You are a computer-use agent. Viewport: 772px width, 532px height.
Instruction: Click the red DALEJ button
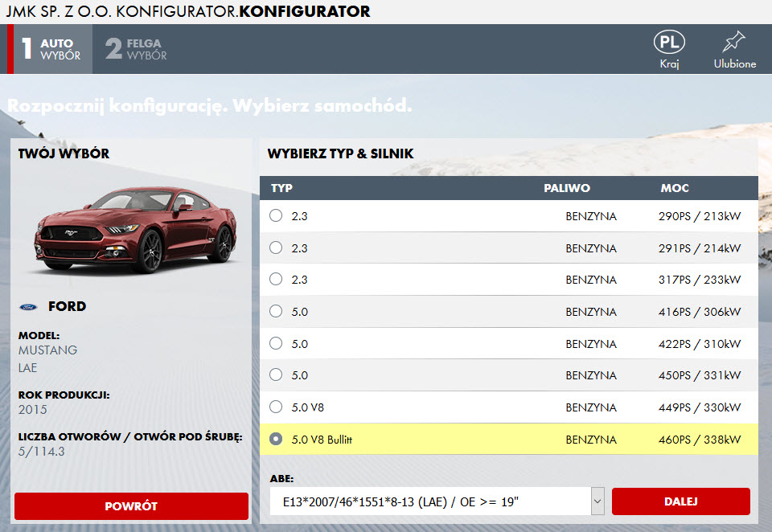tap(681, 501)
